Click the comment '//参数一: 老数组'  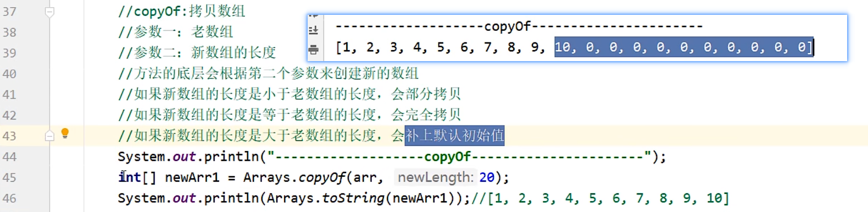point(175,32)
